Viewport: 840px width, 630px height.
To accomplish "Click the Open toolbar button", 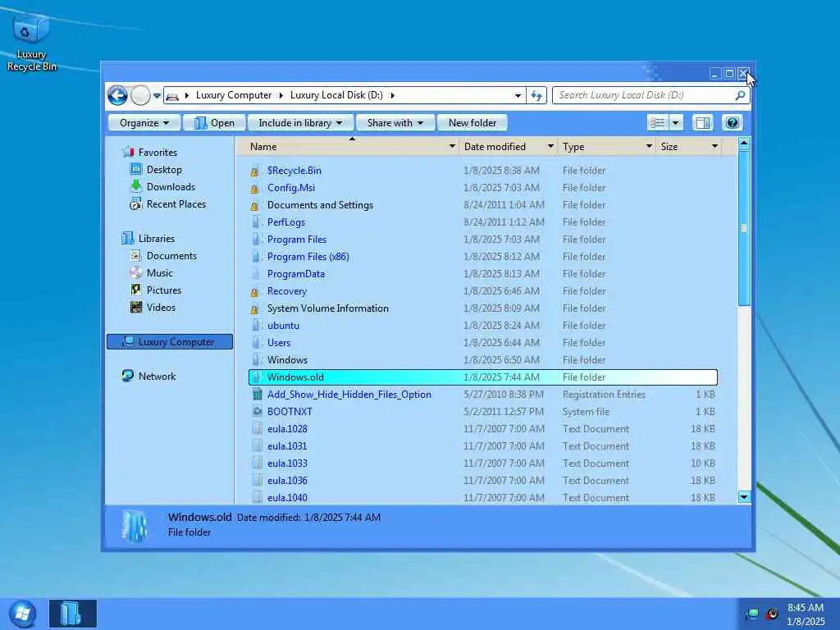I will coord(214,123).
